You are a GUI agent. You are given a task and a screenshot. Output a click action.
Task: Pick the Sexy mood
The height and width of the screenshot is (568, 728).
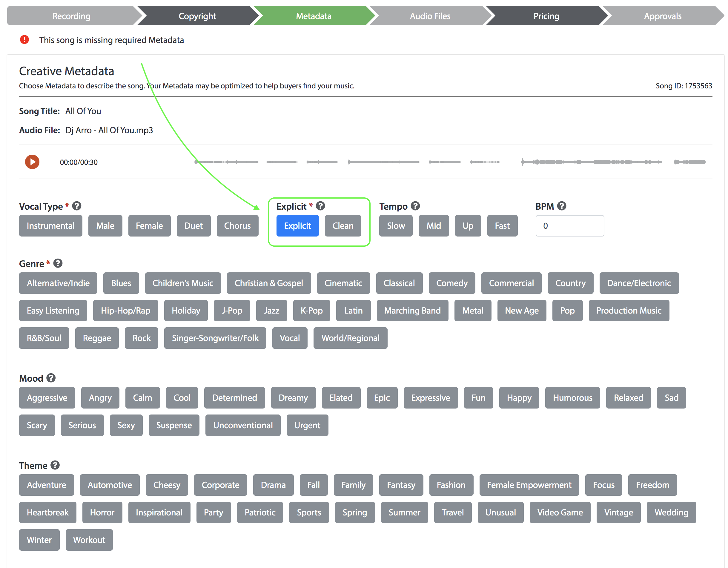(x=126, y=425)
